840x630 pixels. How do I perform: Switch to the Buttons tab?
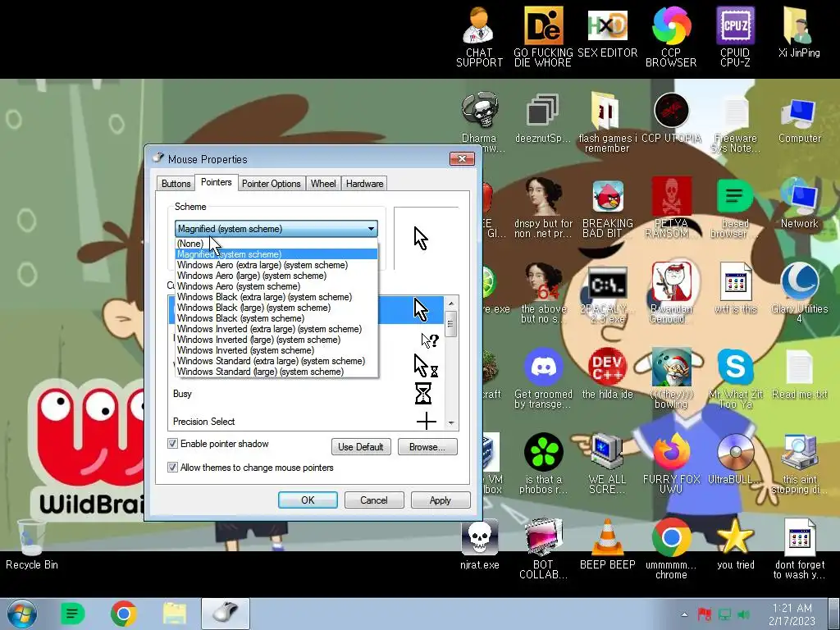coord(176,183)
